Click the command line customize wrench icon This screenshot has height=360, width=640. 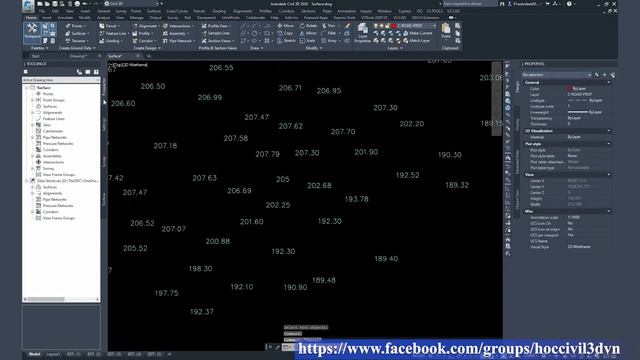tap(277, 347)
